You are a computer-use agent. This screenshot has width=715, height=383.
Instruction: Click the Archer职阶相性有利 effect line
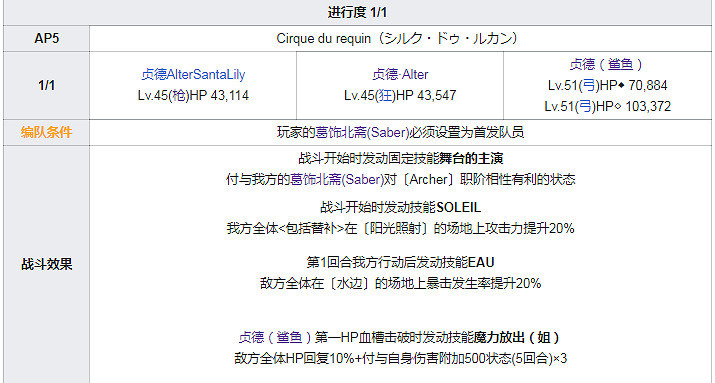(400, 179)
